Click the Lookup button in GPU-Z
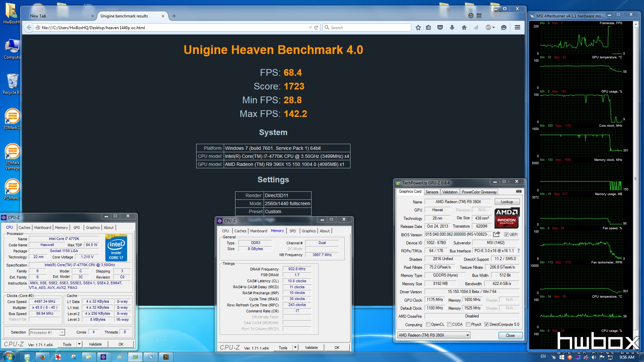This screenshot has height=362, width=644. pos(507,202)
